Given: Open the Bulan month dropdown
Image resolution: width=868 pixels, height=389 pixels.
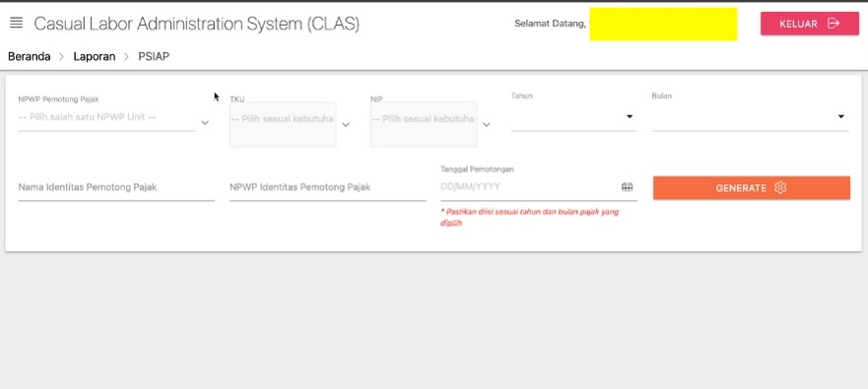Looking at the screenshot, I should click(750, 117).
